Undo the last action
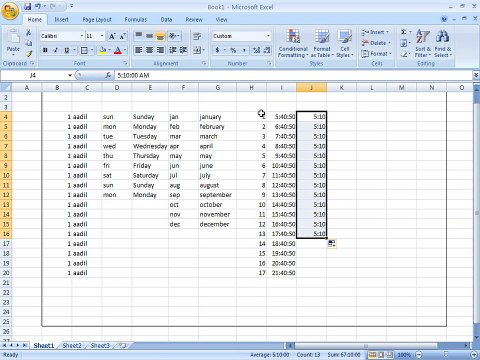Viewport: 480px width, 360px height. point(38,6)
